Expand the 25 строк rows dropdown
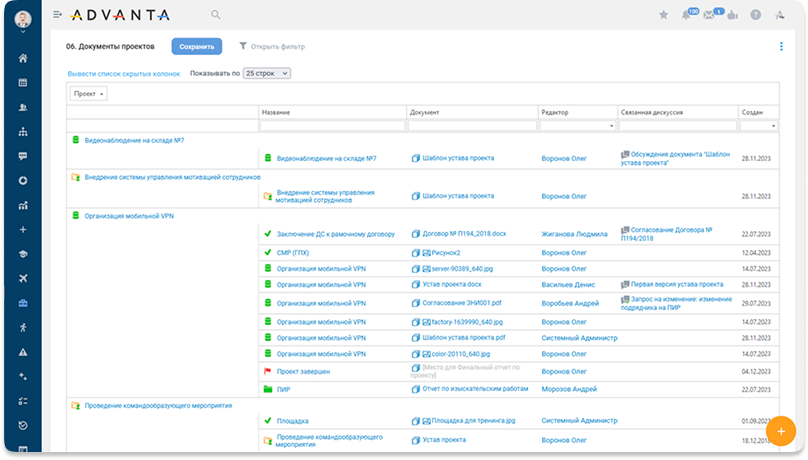808x460 pixels. click(266, 73)
